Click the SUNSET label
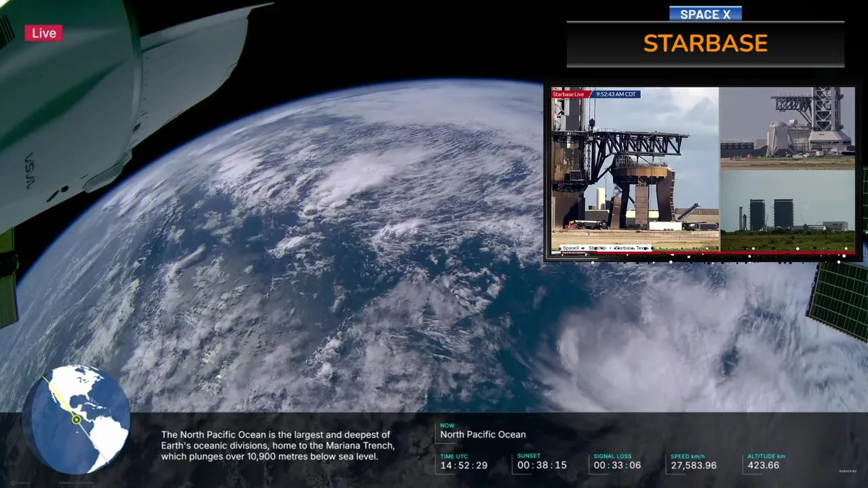This screenshot has height=488, width=868. coord(529,456)
